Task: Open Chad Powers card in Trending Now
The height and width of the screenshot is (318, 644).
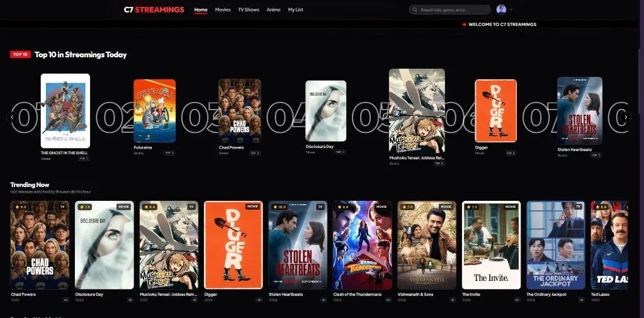Action: pos(40,245)
